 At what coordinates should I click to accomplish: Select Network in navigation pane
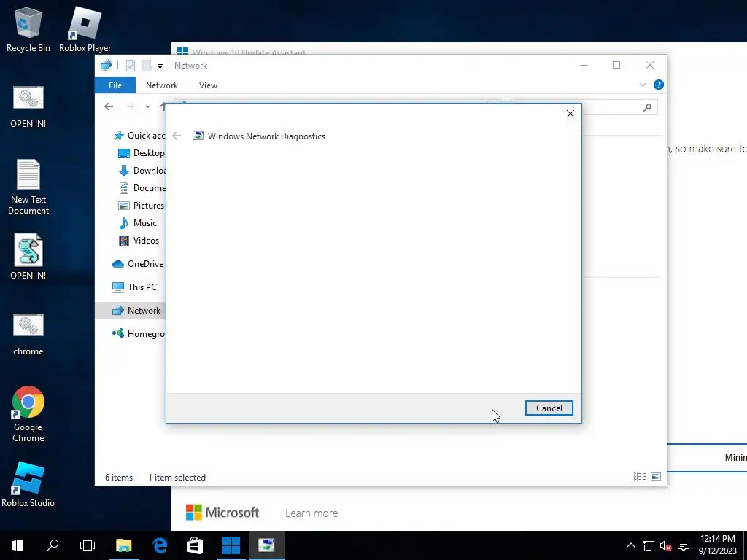[131, 311]
